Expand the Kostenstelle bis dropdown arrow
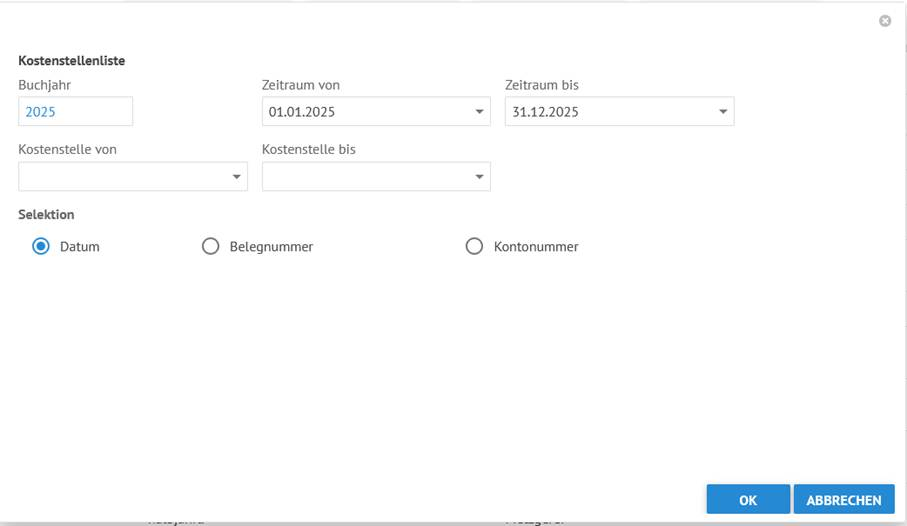907x526 pixels. point(480,177)
